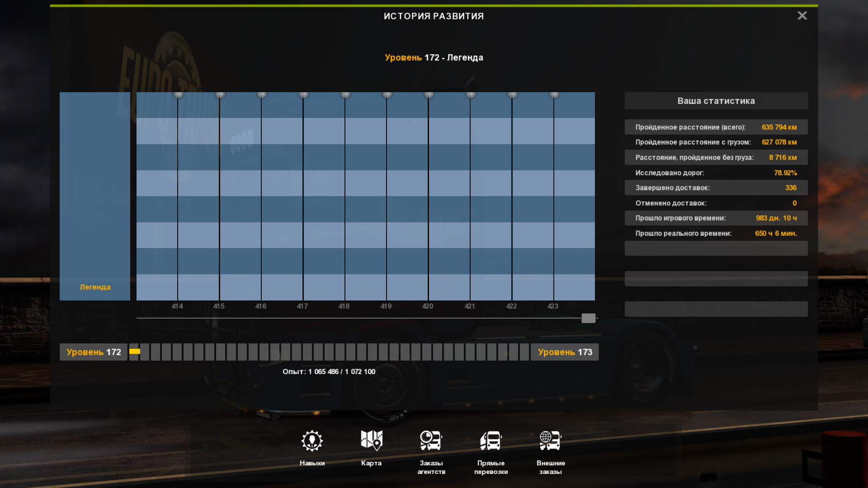The width and height of the screenshot is (868, 488).
Task: Click the yellow filled experience bar segment
Action: click(x=135, y=352)
